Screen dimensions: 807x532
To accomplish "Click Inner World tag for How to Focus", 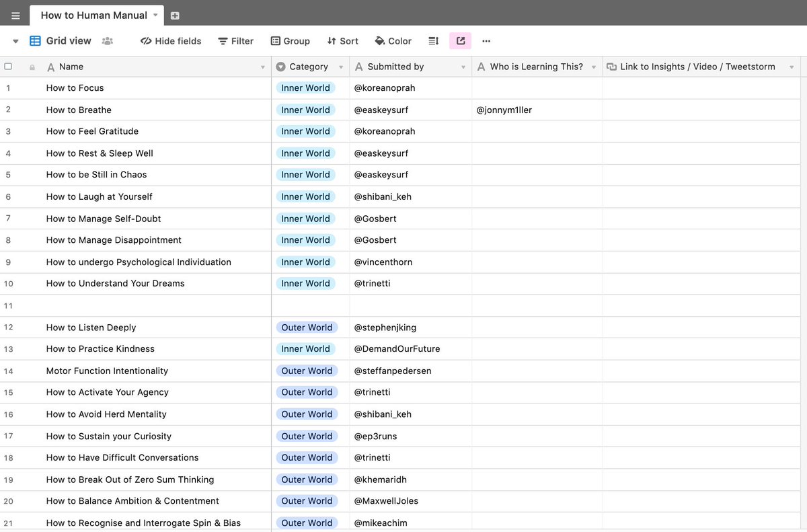I will 305,87.
